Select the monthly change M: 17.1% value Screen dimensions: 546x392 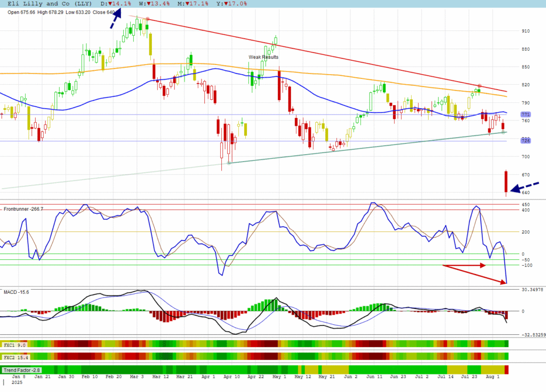(193, 4)
